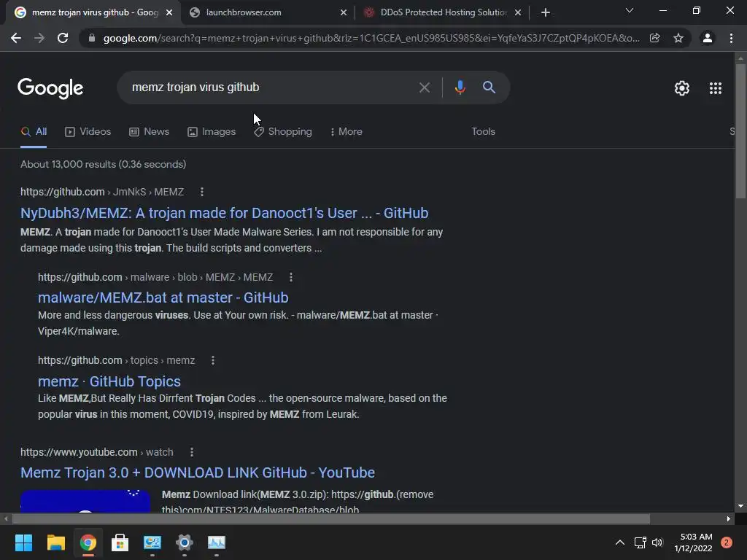
Task: Open Microsoft Store from taskbar
Action: tap(120, 542)
